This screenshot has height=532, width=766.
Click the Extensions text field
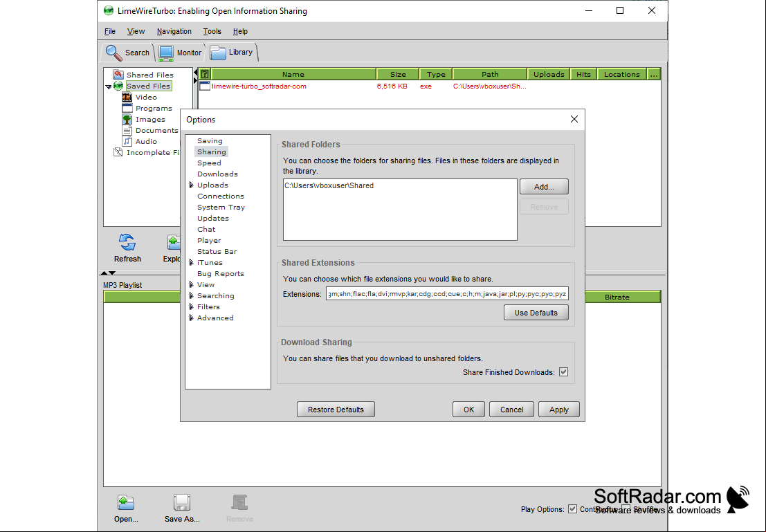tap(447, 293)
